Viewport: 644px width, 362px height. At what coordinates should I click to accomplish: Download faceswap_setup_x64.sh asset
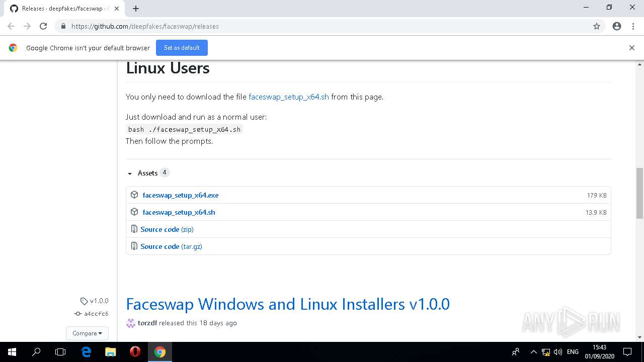(x=179, y=212)
